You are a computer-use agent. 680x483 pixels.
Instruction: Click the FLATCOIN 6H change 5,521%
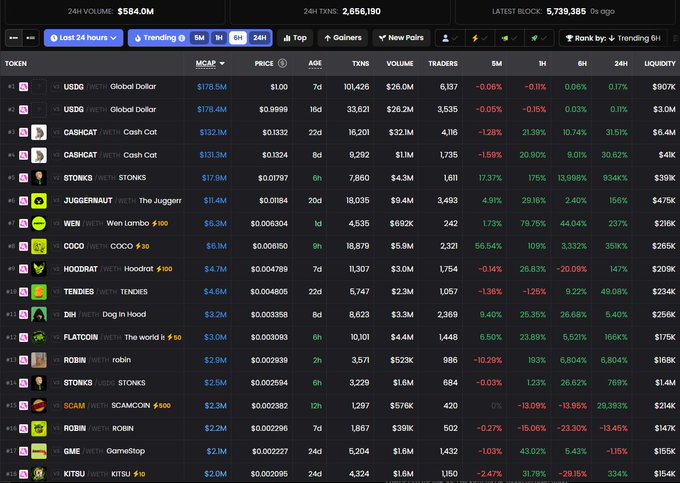(573, 337)
